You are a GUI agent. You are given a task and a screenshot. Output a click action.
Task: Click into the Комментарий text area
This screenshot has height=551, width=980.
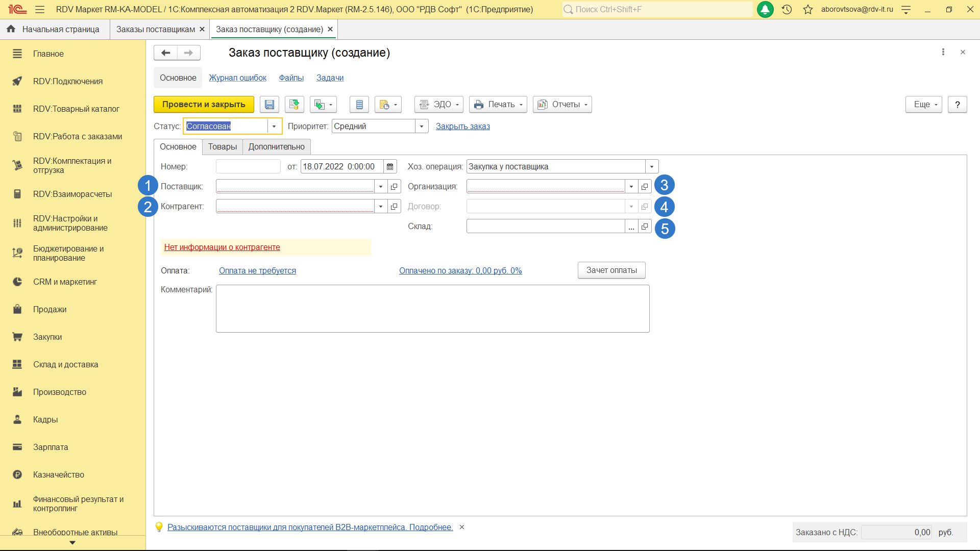[x=432, y=309]
